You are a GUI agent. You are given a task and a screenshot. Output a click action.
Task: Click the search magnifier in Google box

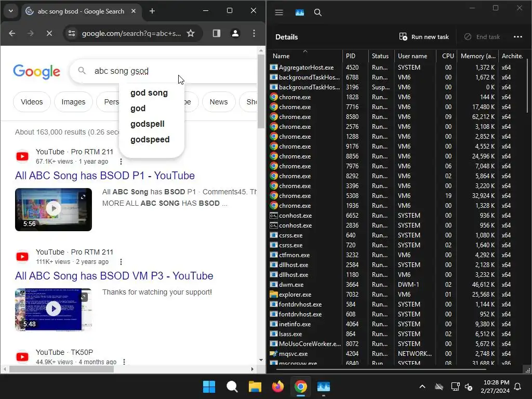point(82,71)
